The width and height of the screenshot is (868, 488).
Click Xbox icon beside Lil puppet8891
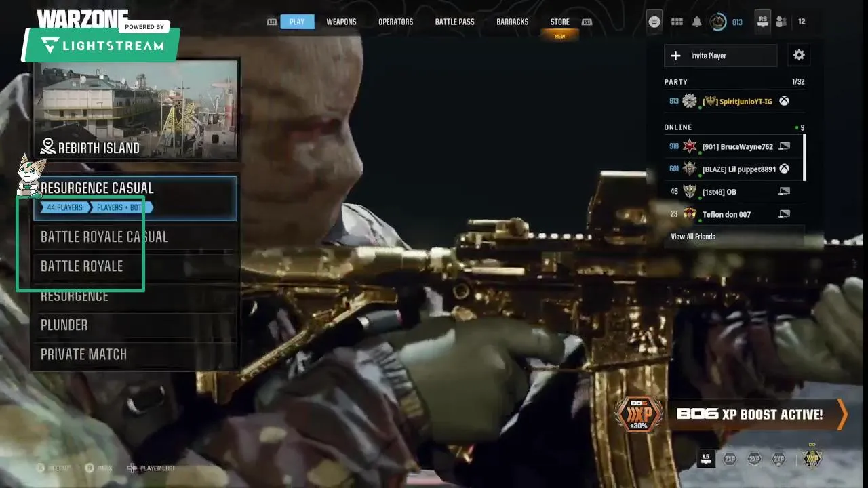coord(784,169)
